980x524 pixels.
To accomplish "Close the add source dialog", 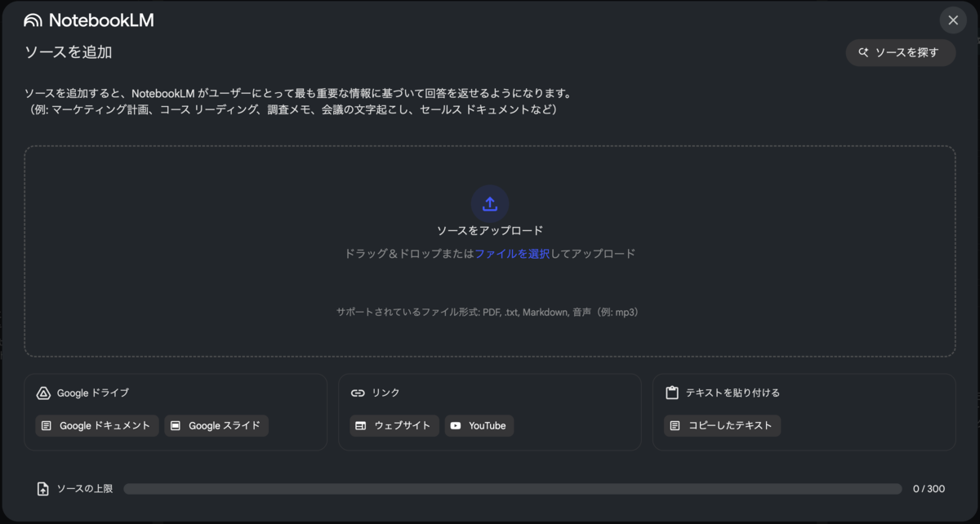I will coord(953,20).
